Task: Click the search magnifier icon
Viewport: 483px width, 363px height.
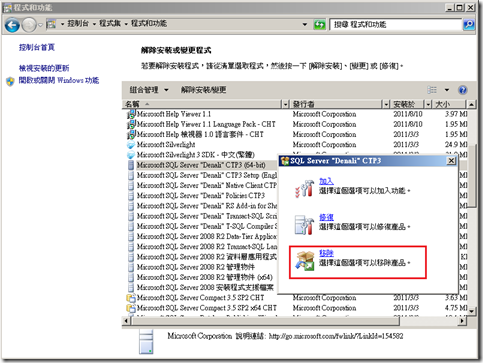Action: [469, 24]
